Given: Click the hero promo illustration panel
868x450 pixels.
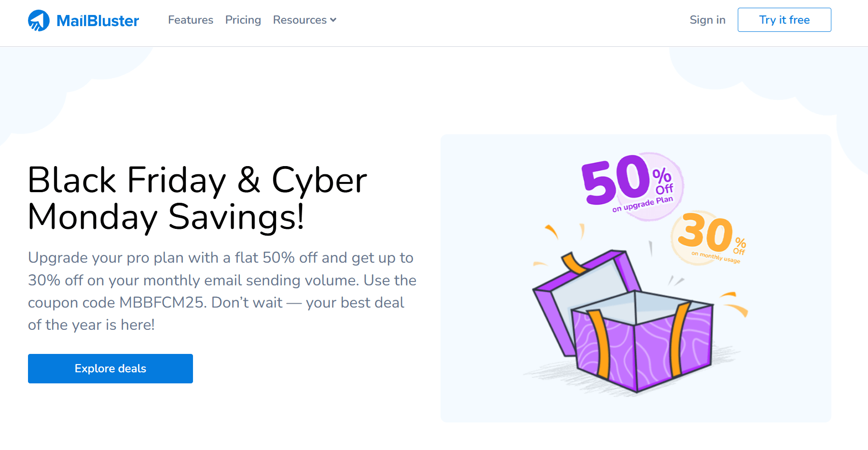Looking at the screenshot, I should 636,278.
